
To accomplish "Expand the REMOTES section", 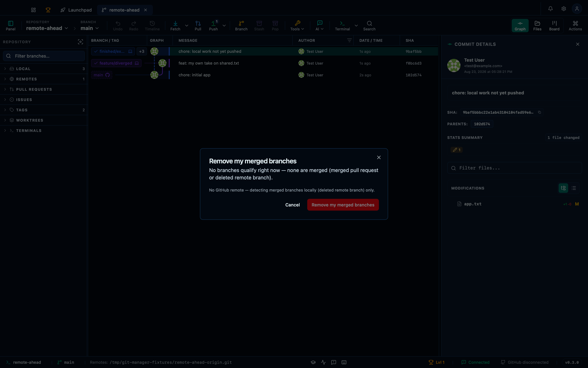I will click(x=44, y=79).
